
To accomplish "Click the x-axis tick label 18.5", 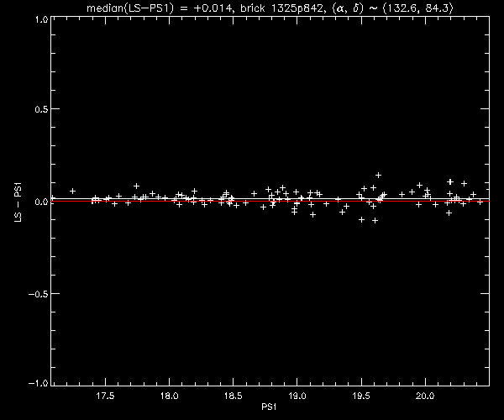I will (x=233, y=396).
